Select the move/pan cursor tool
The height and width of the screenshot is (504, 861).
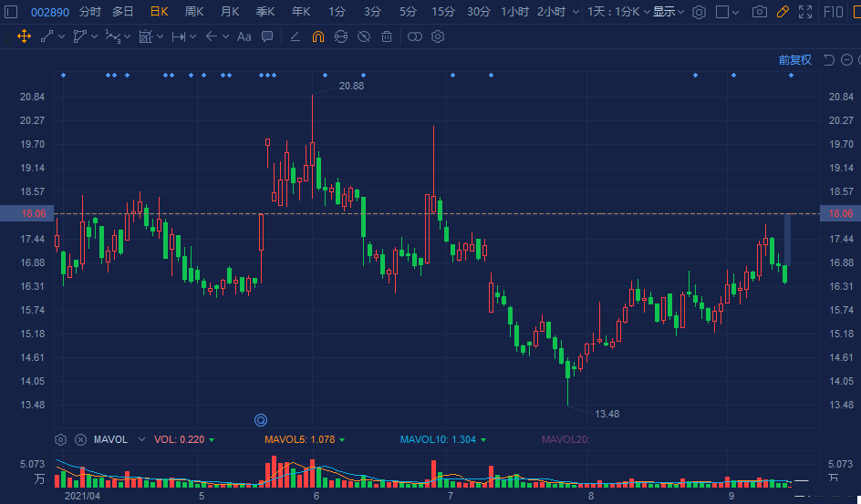pyautogui.click(x=24, y=36)
